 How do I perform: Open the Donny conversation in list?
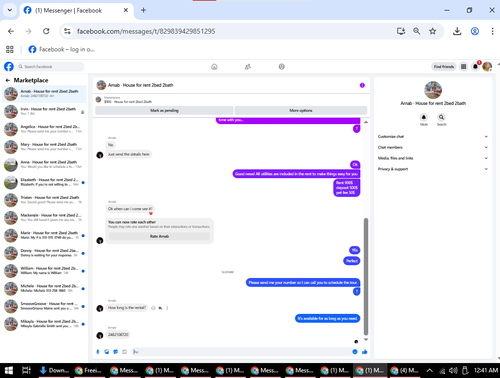tap(44, 253)
